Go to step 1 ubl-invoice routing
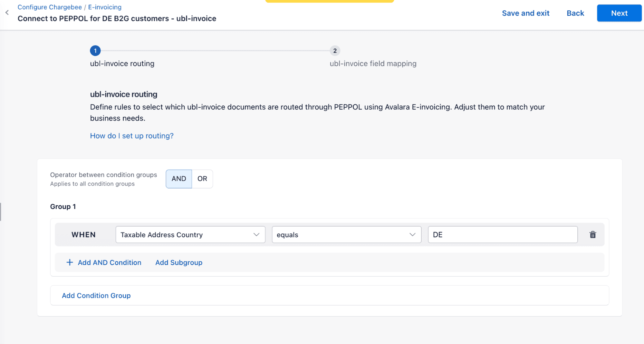Viewport: 644px width, 344px height. click(x=95, y=51)
